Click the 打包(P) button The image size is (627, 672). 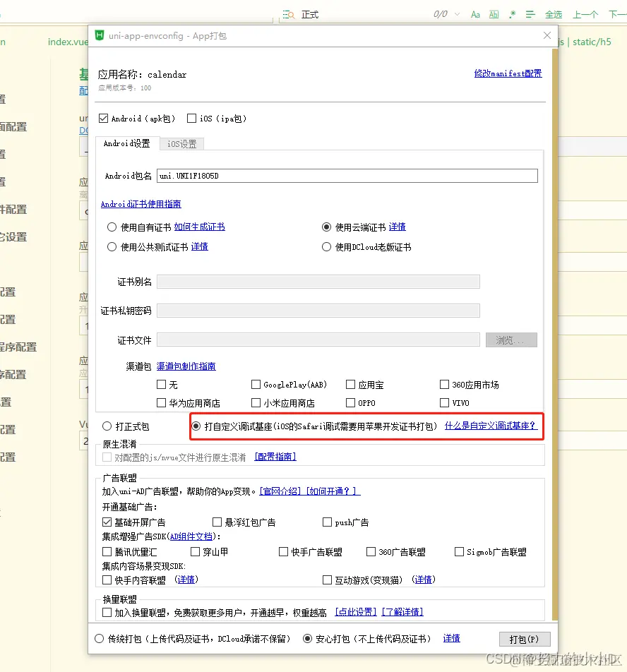525,640
